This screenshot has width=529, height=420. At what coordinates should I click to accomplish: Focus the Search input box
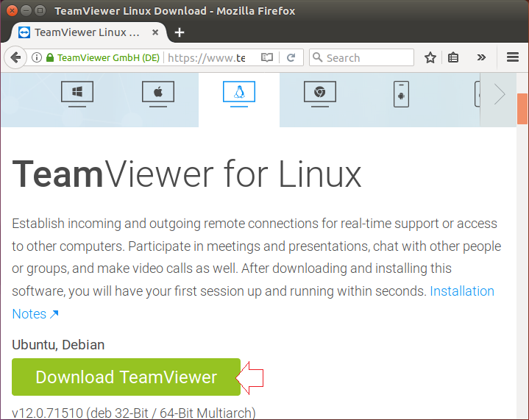click(361, 57)
